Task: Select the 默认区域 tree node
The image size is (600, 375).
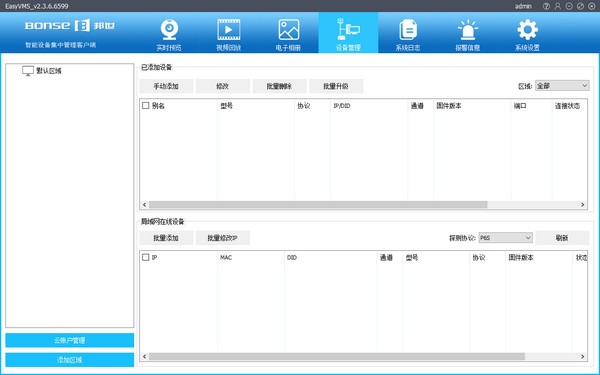Action: coord(49,71)
